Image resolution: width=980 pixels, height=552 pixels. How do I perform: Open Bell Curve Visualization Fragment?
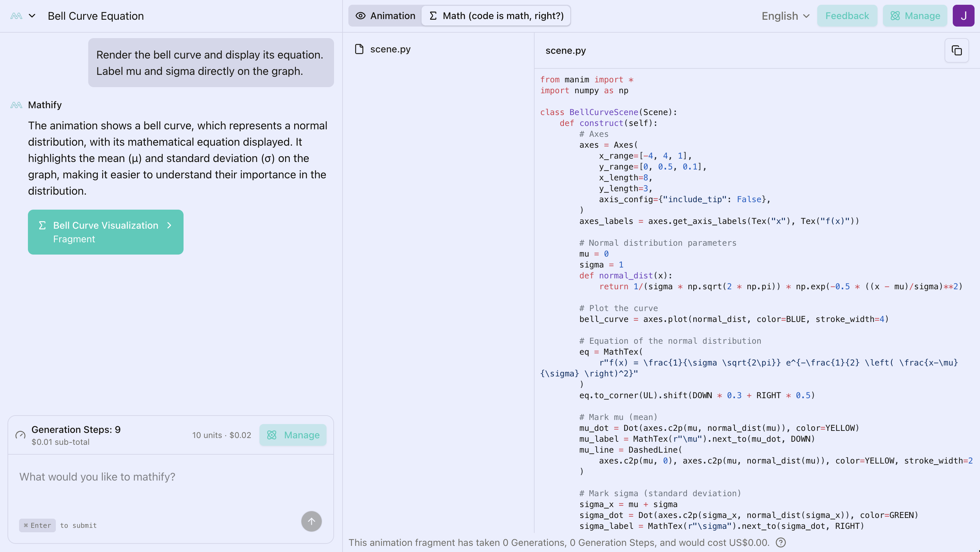point(105,232)
